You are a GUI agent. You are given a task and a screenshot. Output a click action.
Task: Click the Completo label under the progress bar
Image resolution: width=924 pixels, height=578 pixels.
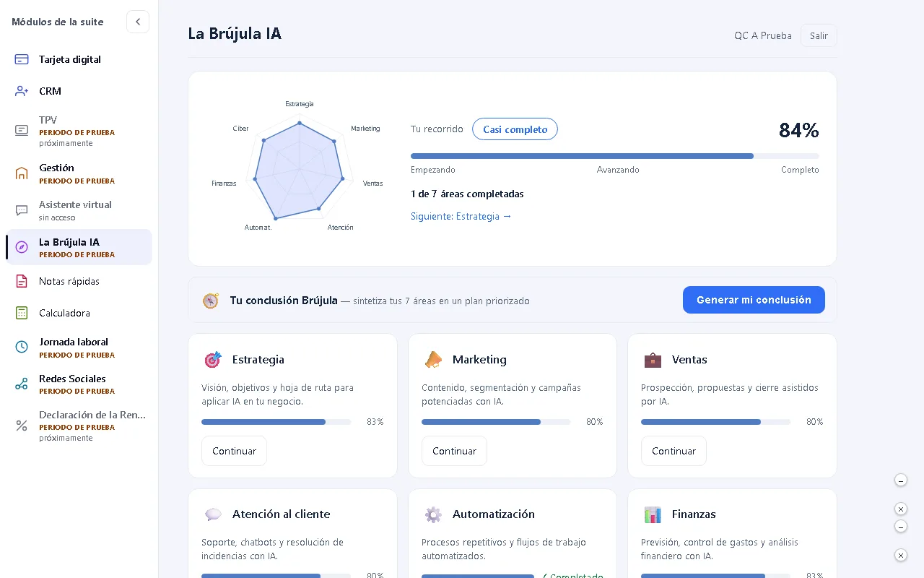(800, 170)
